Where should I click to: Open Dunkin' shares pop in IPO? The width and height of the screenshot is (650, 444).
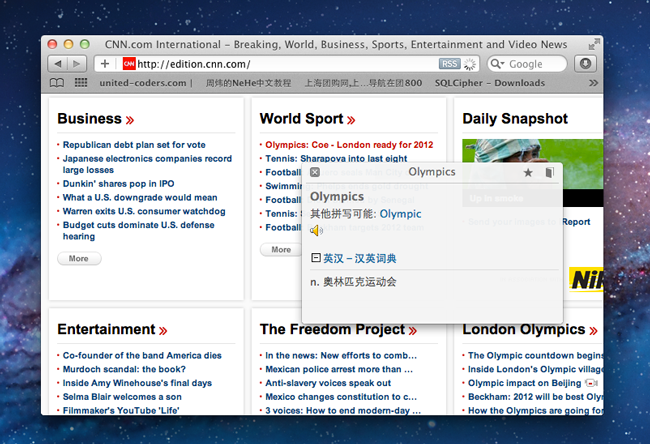pyautogui.click(x=119, y=184)
